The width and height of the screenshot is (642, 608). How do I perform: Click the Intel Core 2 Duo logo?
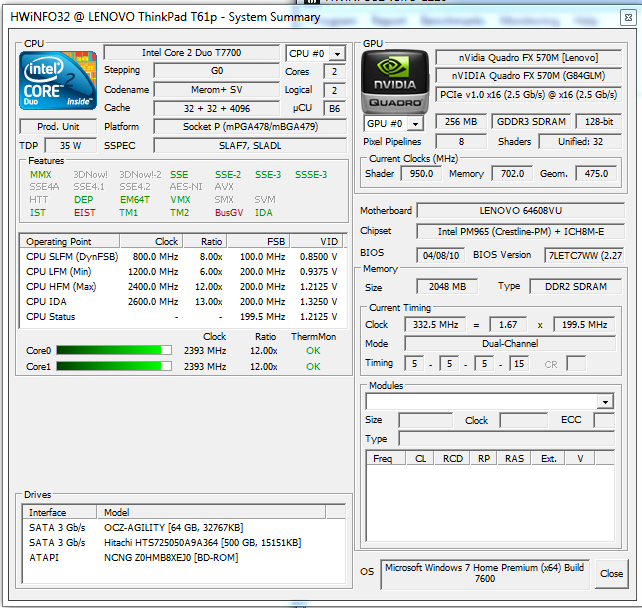(x=58, y=81)
